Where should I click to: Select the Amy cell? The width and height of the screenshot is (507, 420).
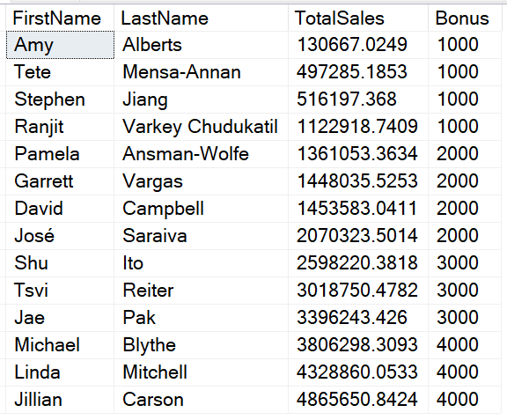(x=60, y=45)
